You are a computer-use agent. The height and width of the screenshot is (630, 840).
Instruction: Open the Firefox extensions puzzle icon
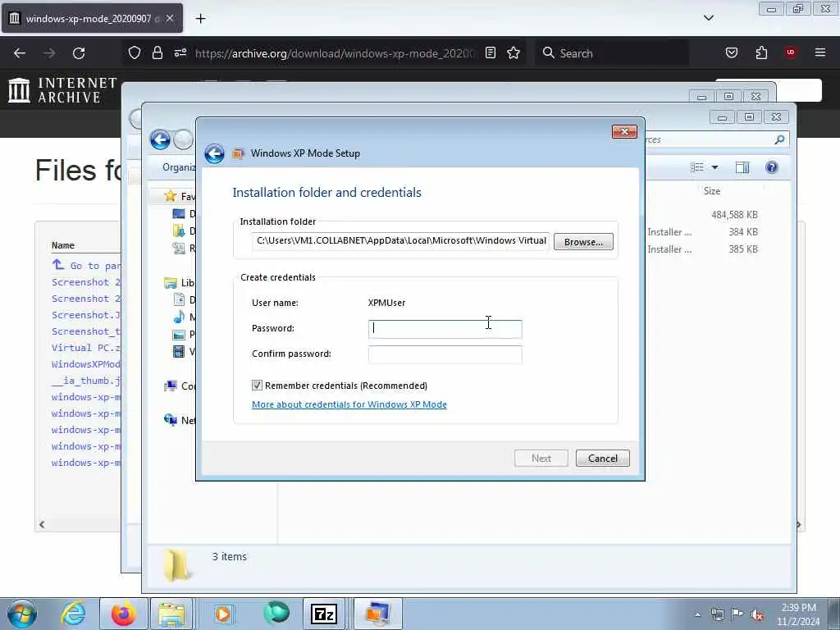pyautogui.click(x=761, y=53)
